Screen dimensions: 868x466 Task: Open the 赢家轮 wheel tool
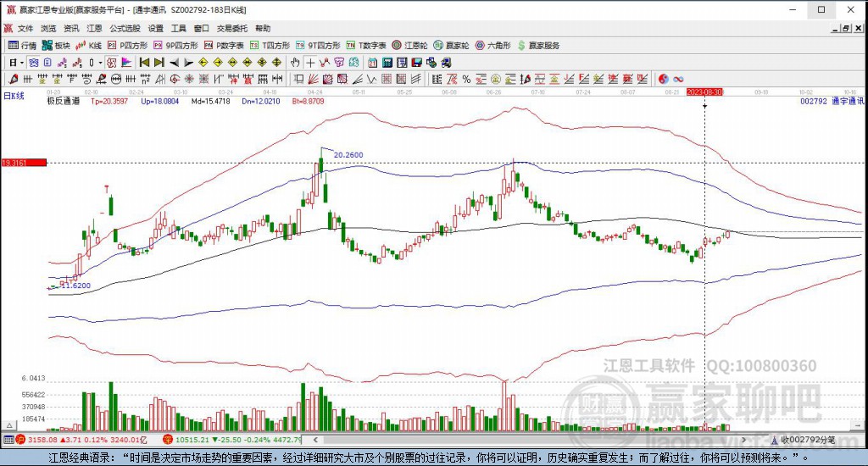click(451, 46)
